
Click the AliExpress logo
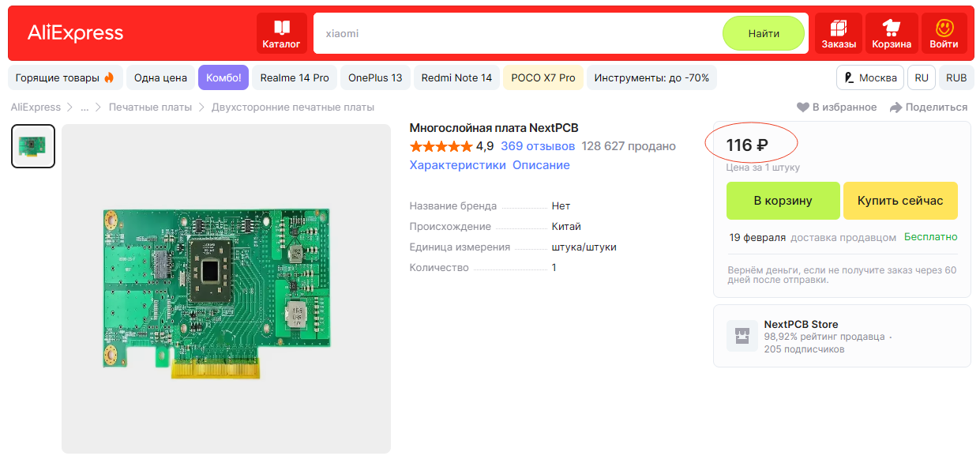[76, 33]
